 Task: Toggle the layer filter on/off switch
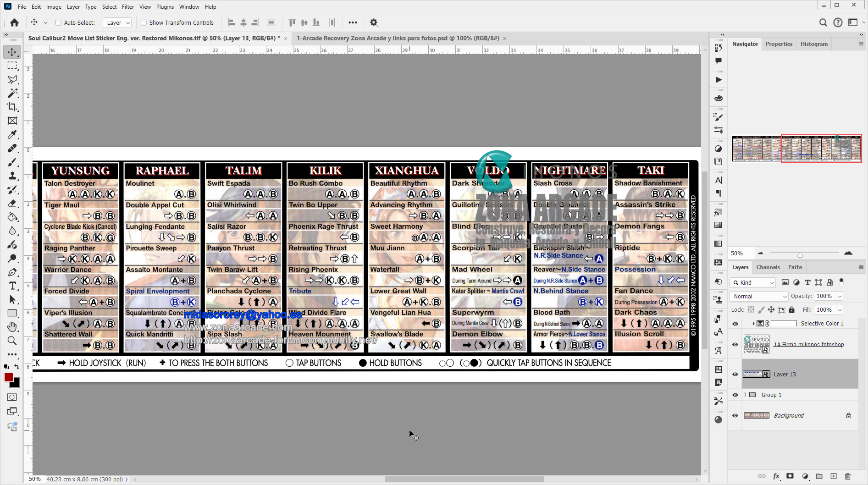(841, 281)
